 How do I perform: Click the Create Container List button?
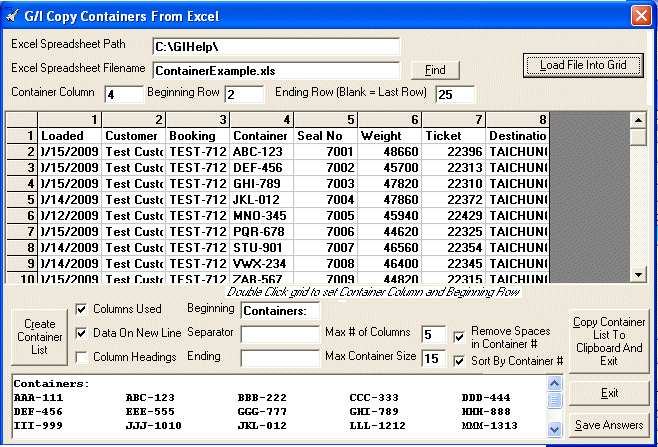(x=40, y=337)
